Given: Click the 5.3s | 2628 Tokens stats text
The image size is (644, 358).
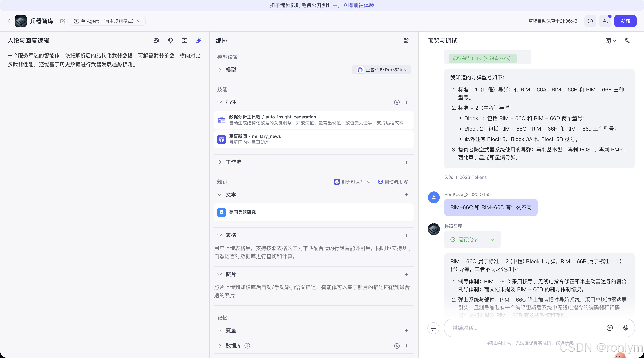Looking at the screenshot, I should coord(465,177).
